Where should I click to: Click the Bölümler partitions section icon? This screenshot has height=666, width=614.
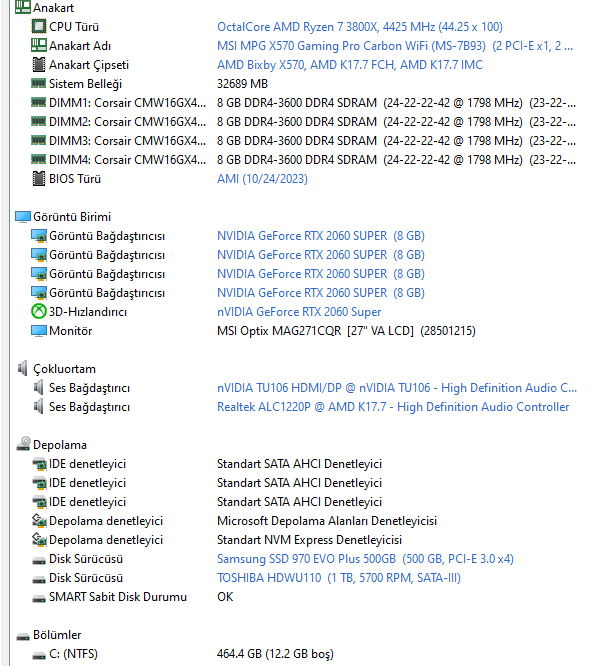23,636
